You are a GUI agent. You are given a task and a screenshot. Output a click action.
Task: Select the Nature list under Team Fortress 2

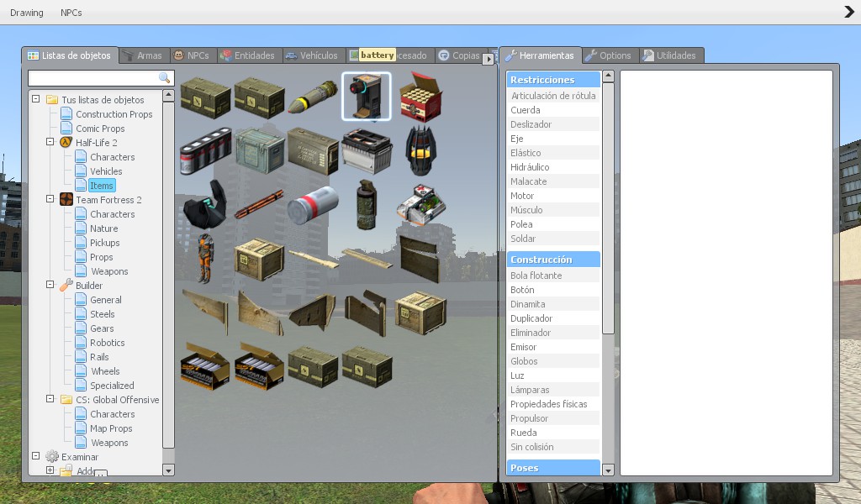point(103,228)
